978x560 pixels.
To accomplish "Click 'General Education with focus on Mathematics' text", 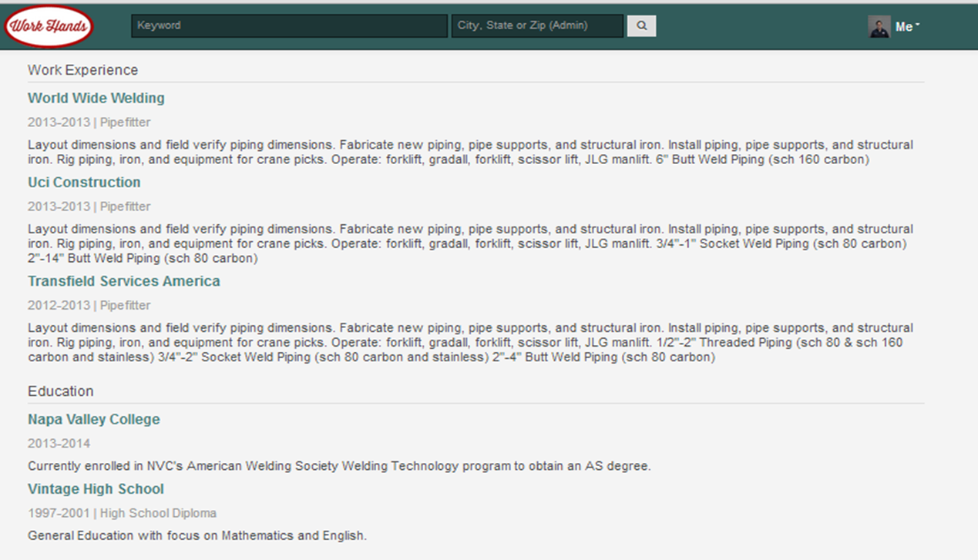I will click(197, 535).
